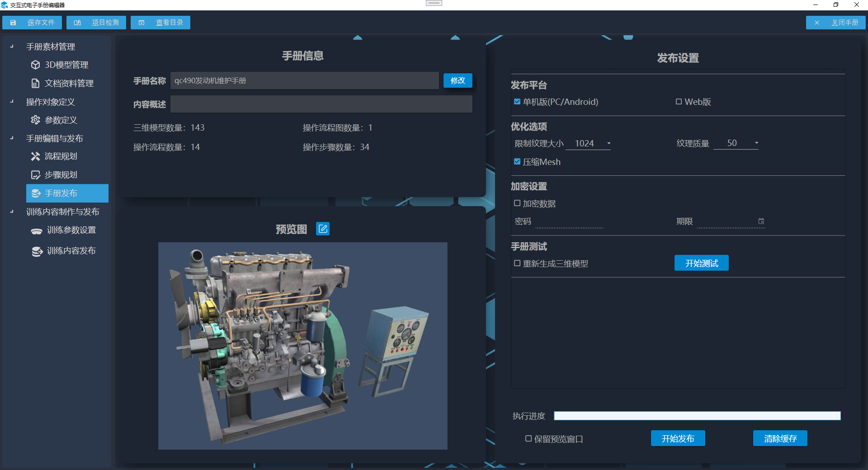Image resolution: width=868 pixels, height=470 pixels.
Task: Toggle the 加密数据 checkbox
Action: pos(517,203)
